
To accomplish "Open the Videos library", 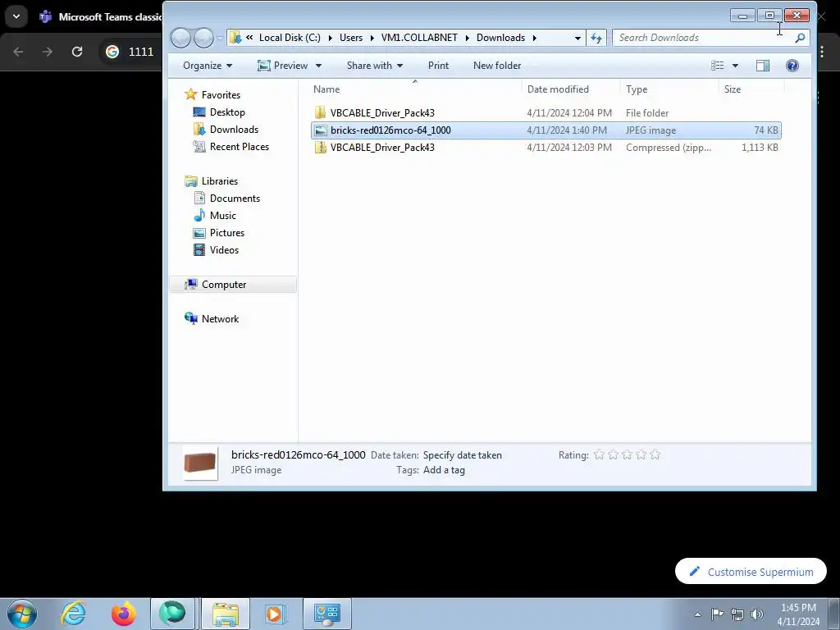I will pyautogui.click(x=224, y=249).
